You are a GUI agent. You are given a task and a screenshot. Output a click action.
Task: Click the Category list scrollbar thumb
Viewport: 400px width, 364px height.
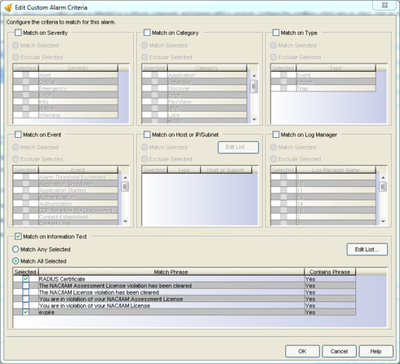tap(254, 86)
